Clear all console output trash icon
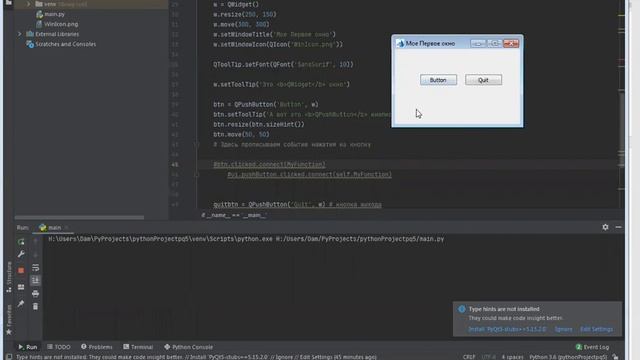 coord(36,306)
